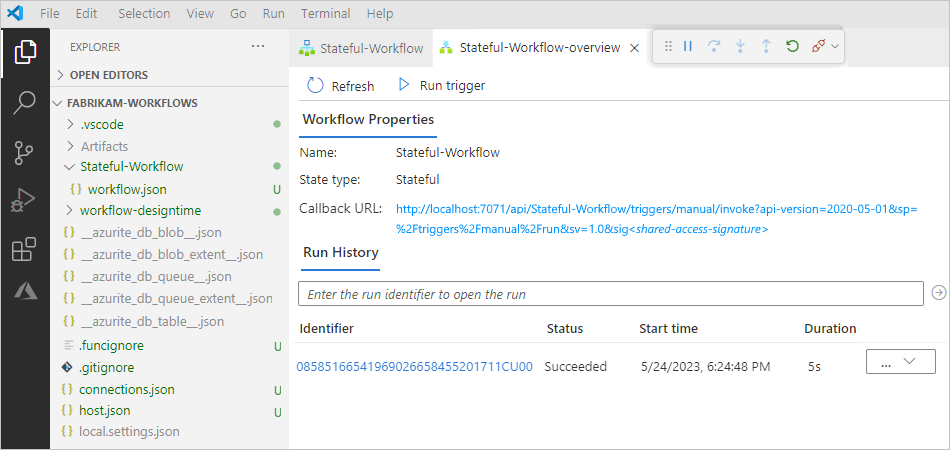Click the Succeeded status cell
Image resolution: width=950 pixels, height=450 pixels.
576,366
